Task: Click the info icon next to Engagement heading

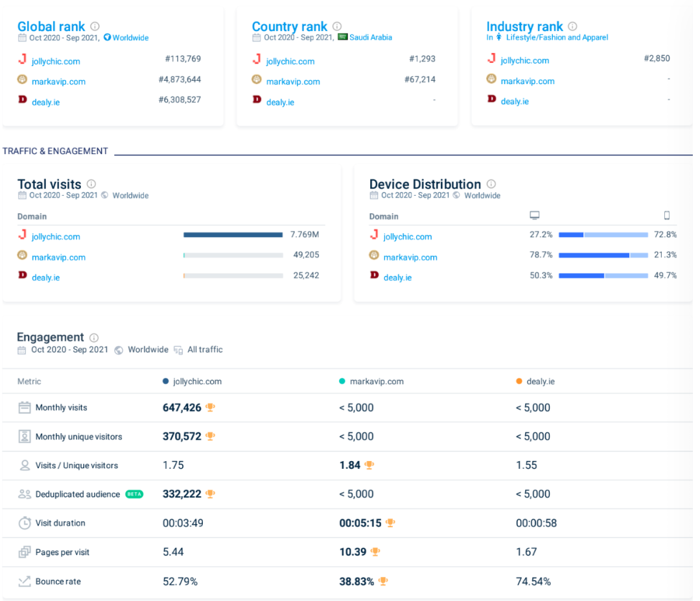Action: [x=94, y=337]
